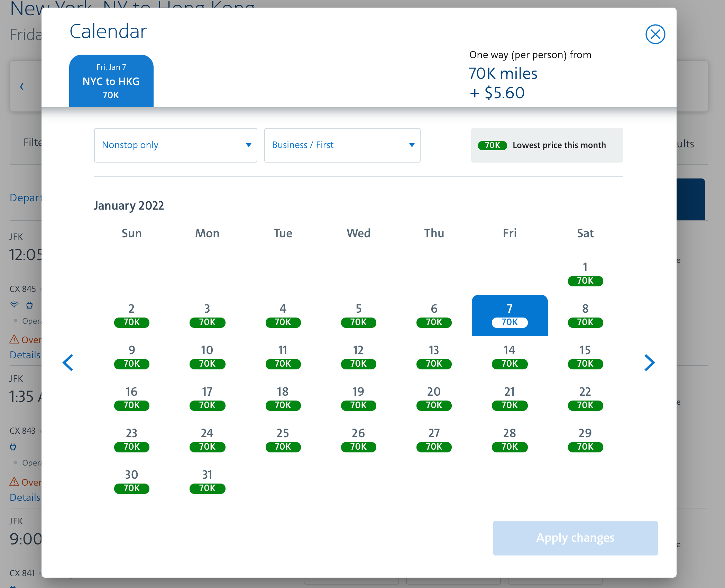
Task: Pick Sunday January 23 fare
Action: [x=131, y=440]
